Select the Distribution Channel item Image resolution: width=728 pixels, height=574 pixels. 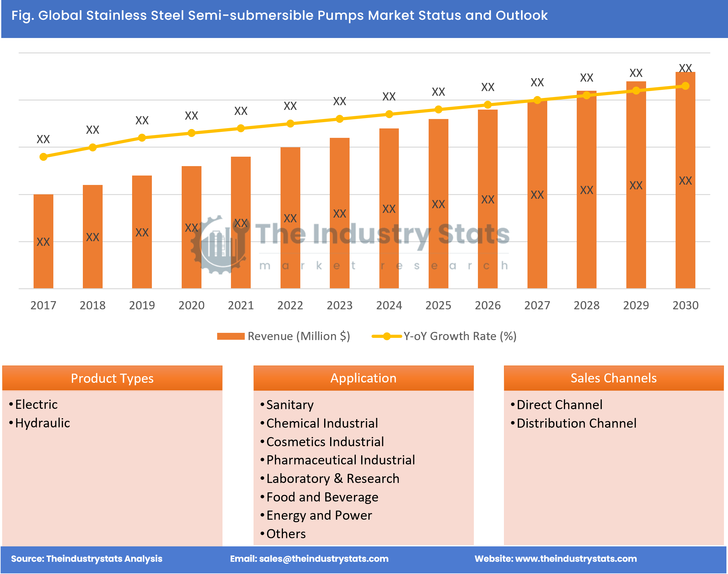[576, 424]
